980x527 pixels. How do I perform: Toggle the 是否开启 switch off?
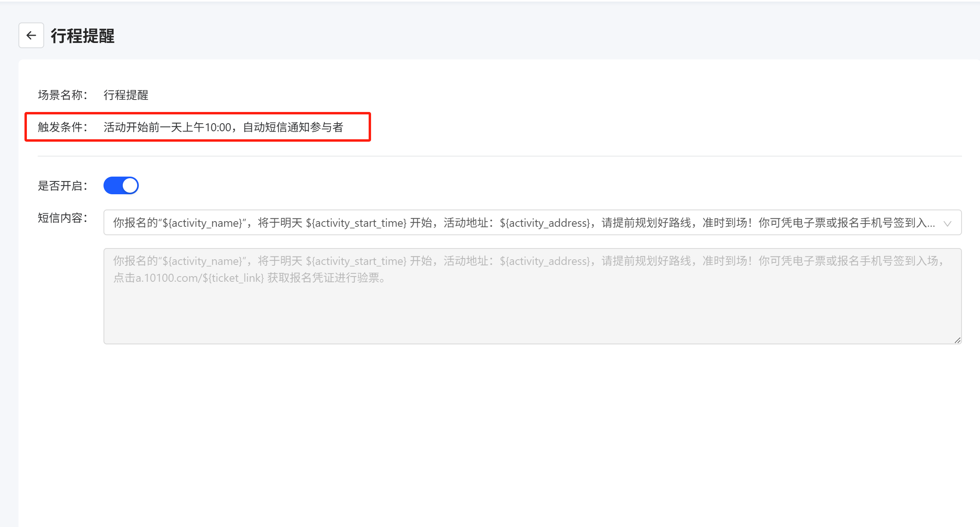click(x=121, y=185)
